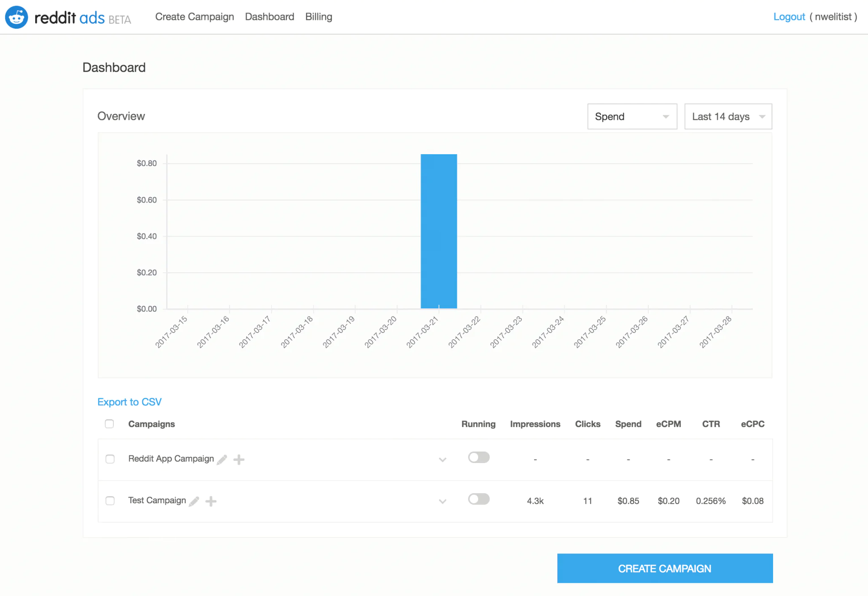The image size is (868, 596).
Task: Click the Export to CSV link
Action: click(x=130, y=402)
